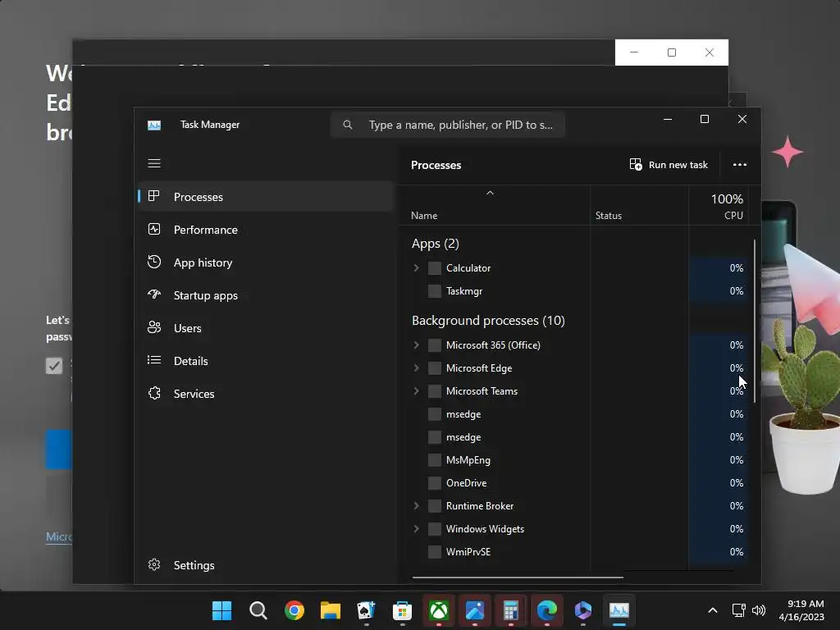This screenshot has height=630, width=840.
Task: Open network settings from the system tray
Action: [x=739, y=610]
